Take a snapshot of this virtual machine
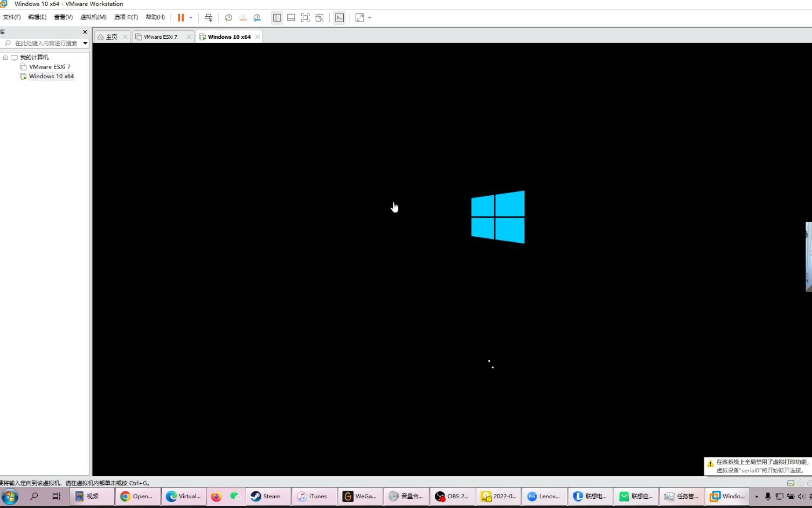Screen dimensions: 812x508 tap(228, 17)
